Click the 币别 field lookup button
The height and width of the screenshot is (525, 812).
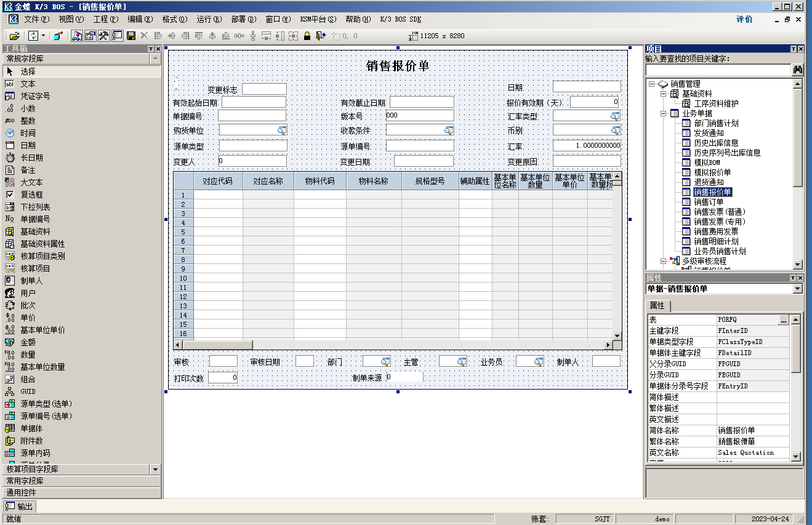pos(615,130)
